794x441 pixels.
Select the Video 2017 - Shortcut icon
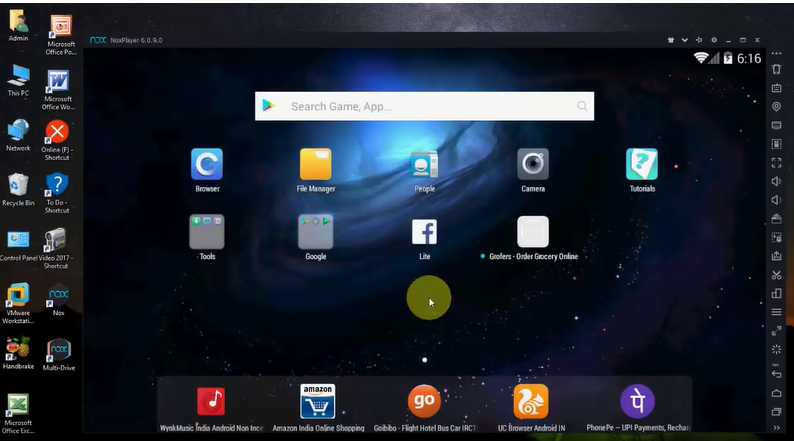pyautogui.click(x=56, y=248)
